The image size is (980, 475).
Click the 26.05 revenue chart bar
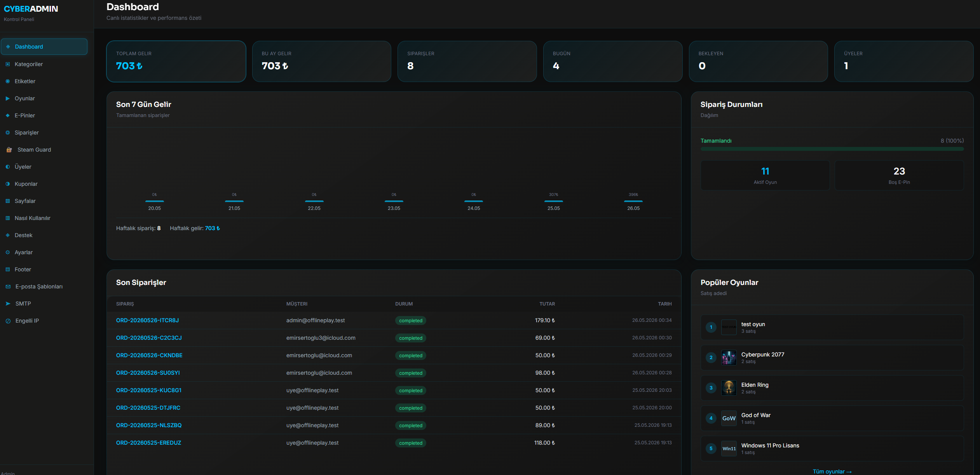[x=633, y=201]
